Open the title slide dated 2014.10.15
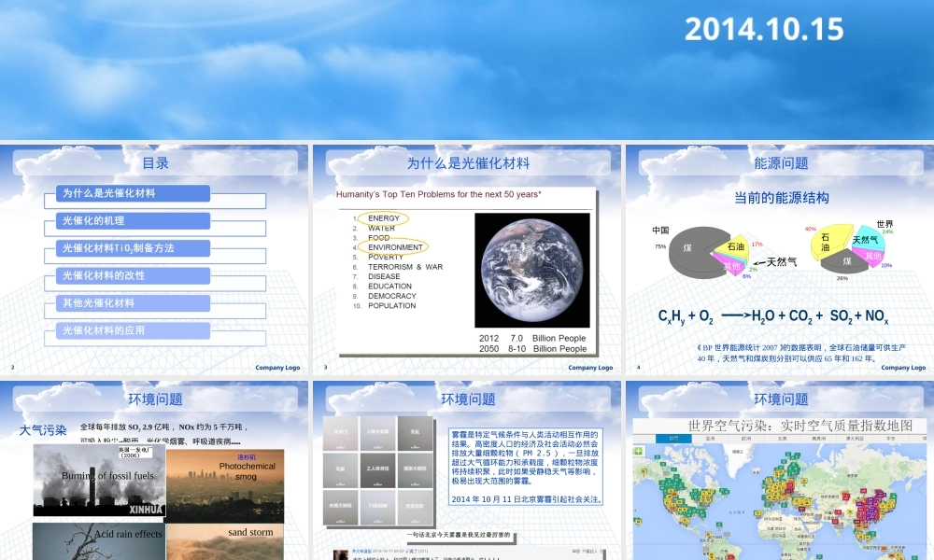The image size is (934, 560). pos(467,70)
